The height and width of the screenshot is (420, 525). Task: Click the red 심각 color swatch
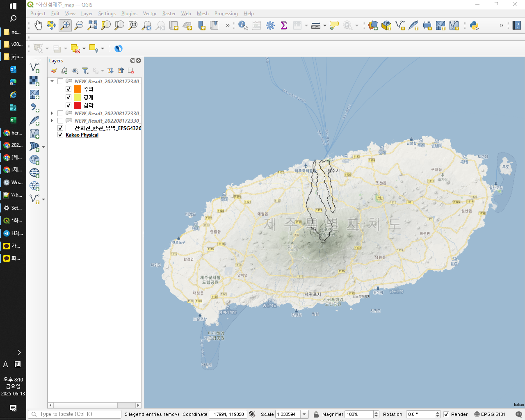pyautogui.click(x=78, y=105)
